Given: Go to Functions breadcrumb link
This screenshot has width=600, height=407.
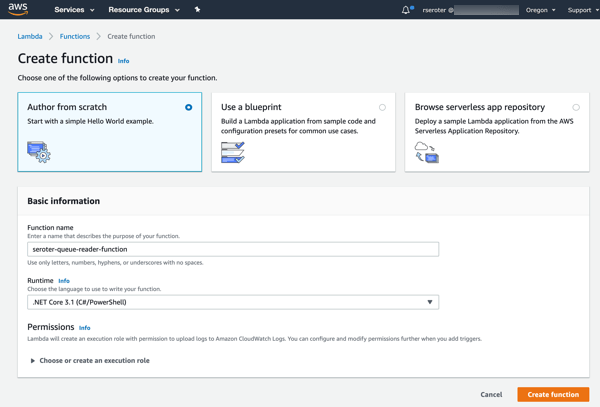Looking at the screenshot, I should (x=74, y=36).
